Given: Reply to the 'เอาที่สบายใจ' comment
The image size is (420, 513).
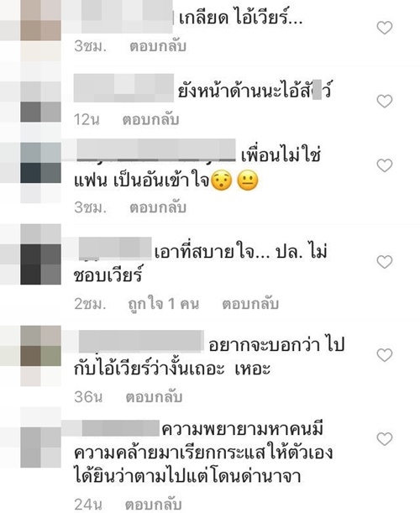Looking at the screenshot, I should tap(250, 304).
